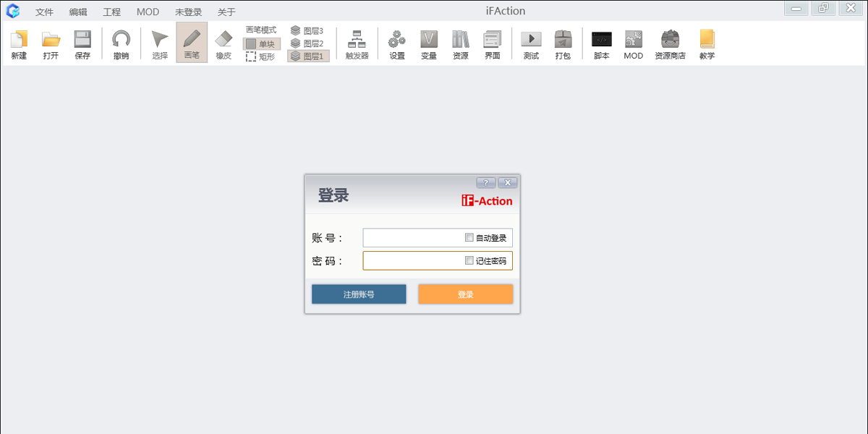Open the 工程 menu

(x=111, y=12)
